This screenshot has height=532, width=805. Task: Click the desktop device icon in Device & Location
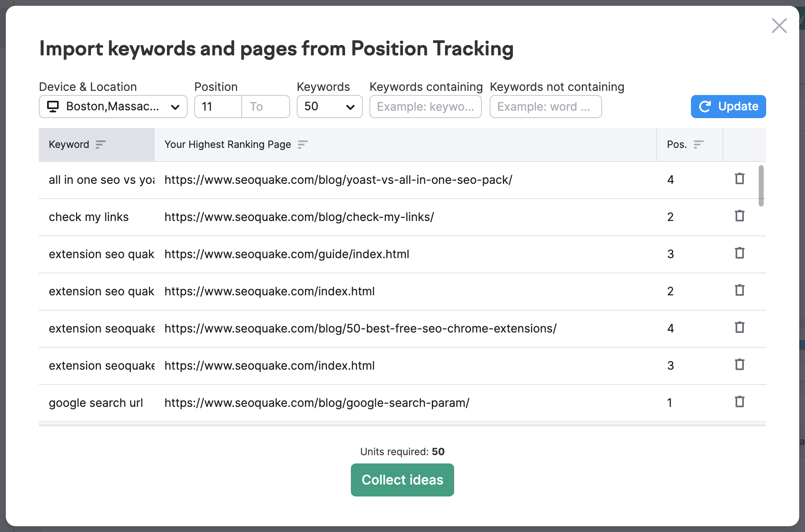tap(52, 106)
